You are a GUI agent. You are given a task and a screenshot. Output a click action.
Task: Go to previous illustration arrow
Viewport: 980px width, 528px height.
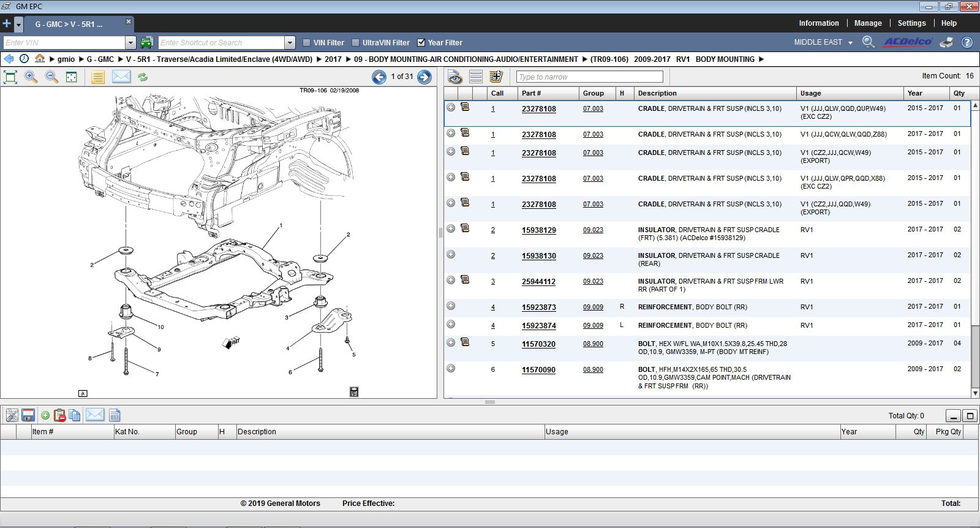click(x=379, y=77)
